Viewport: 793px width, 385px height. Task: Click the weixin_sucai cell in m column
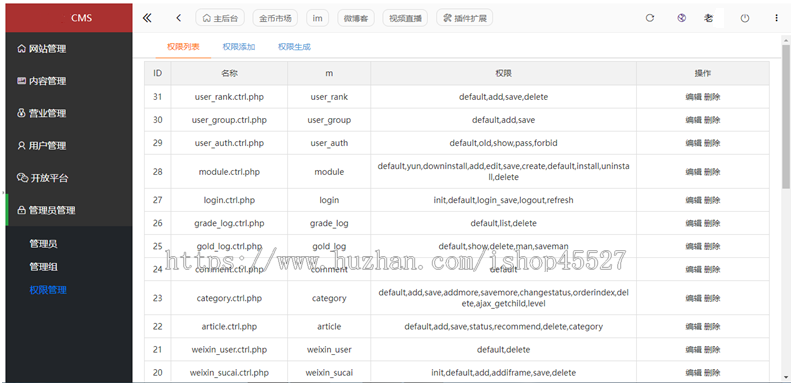pyautogui.click(x=329, y=373)
